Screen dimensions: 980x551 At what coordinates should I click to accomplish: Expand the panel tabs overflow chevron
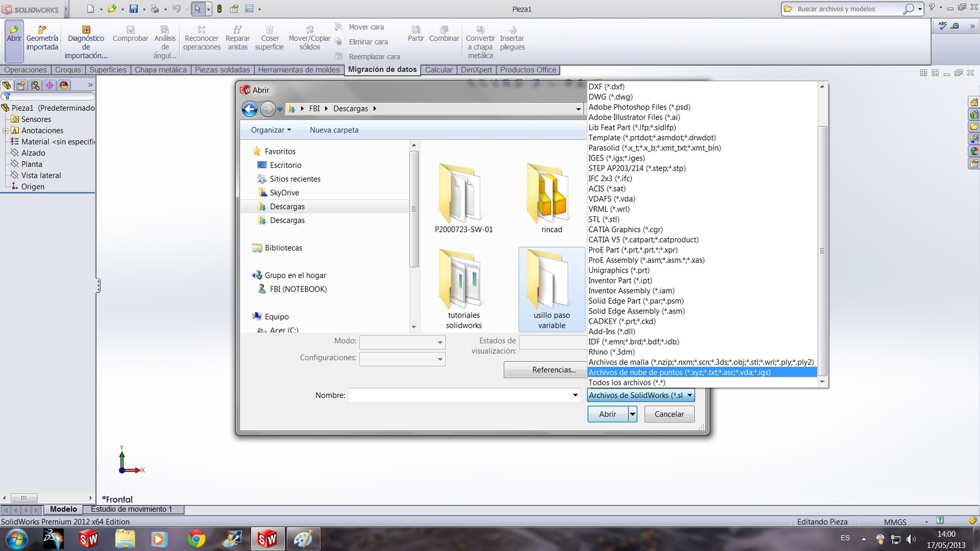coord(91,85)
